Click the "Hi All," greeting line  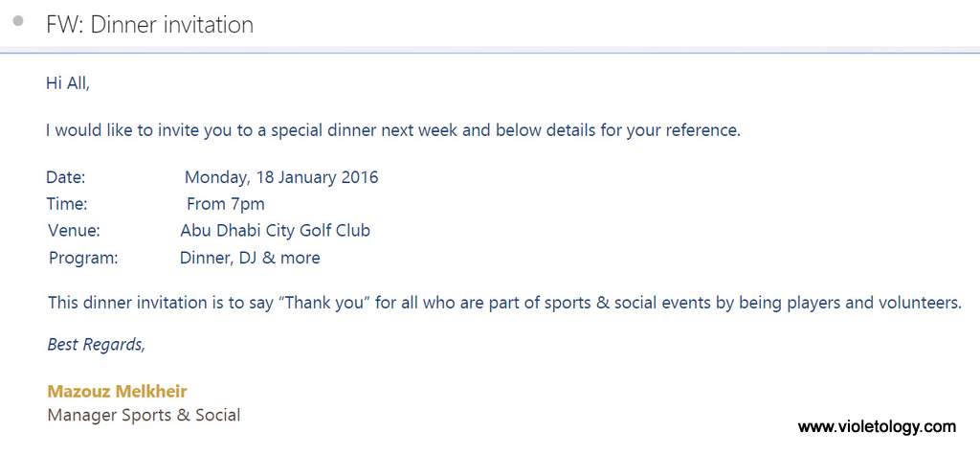67,83
